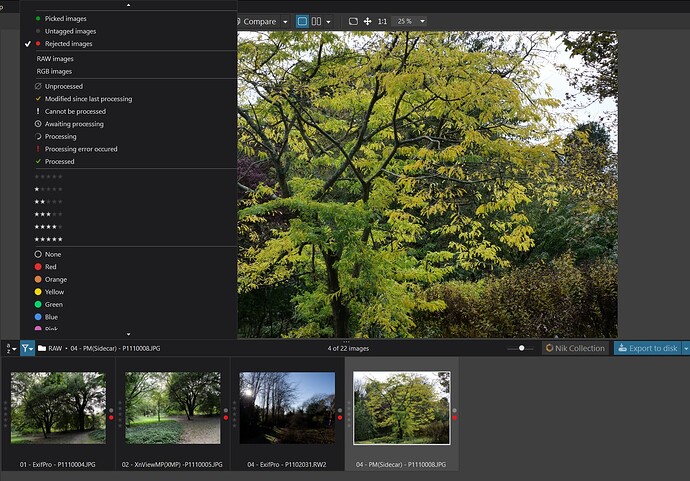Viewport: 690px width, 481px height.
Task: Switch to side-by-side view
Action: tap(316, 21)
